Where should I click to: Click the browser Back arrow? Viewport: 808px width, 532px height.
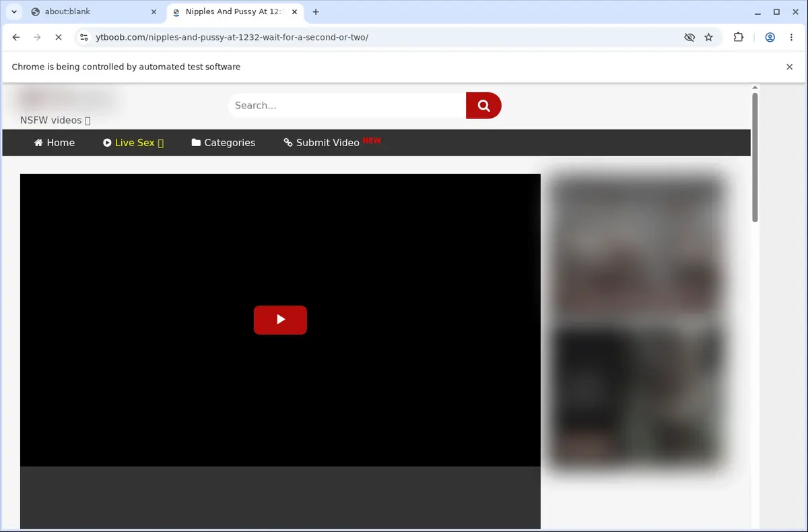(x=16, y=38)
